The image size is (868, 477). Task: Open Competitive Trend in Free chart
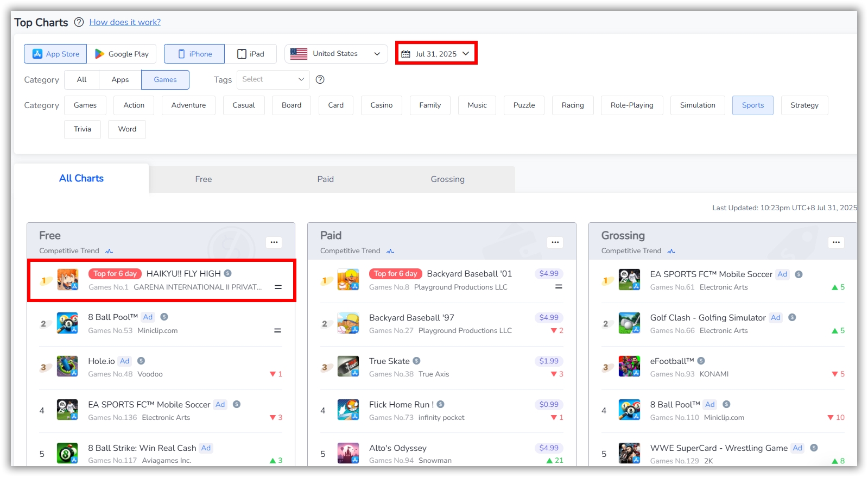point(76,251)
